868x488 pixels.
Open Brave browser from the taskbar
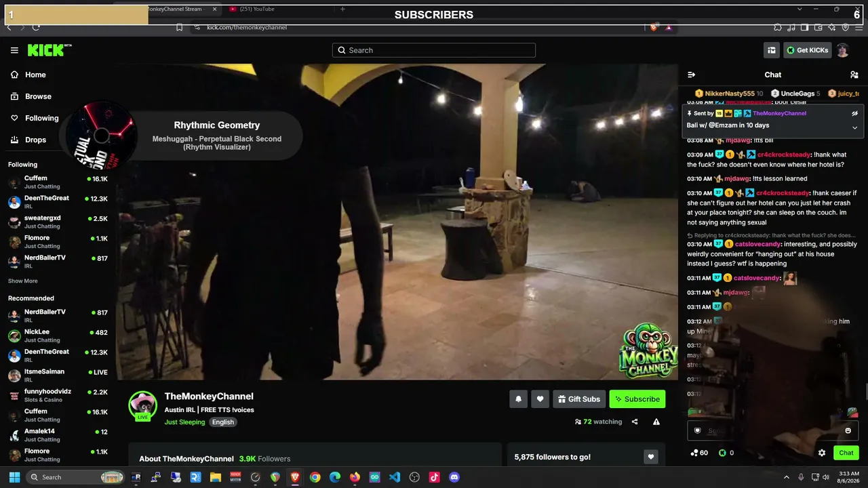click(295, 477)
